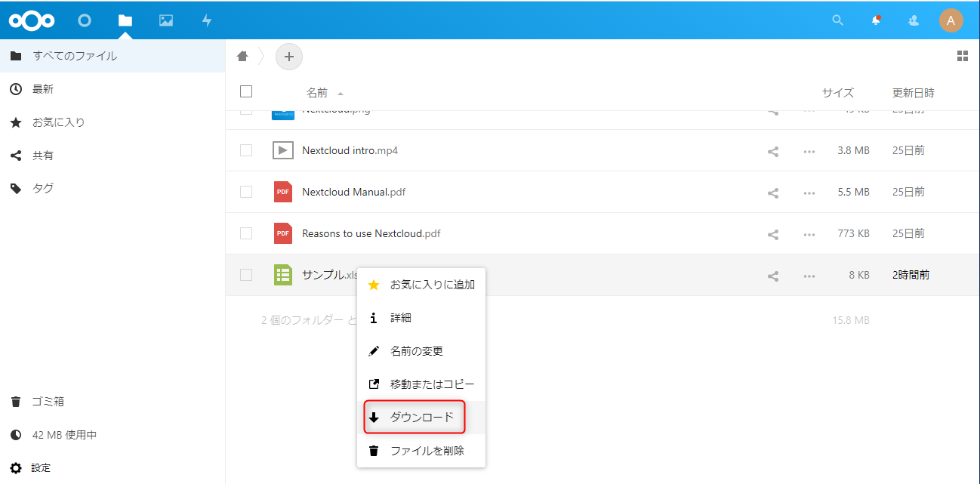980x484 pixels.
Task: Toggle the three-dot menu for サンプル.xlsx
Action: pyautogui.click(x=809, y=276)
